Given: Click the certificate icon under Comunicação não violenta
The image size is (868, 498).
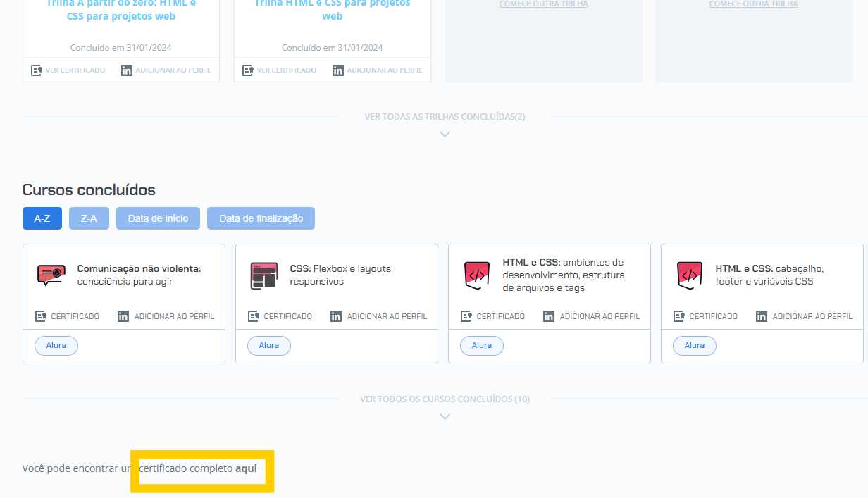Looking at the screenshot, I should point(41,316).
